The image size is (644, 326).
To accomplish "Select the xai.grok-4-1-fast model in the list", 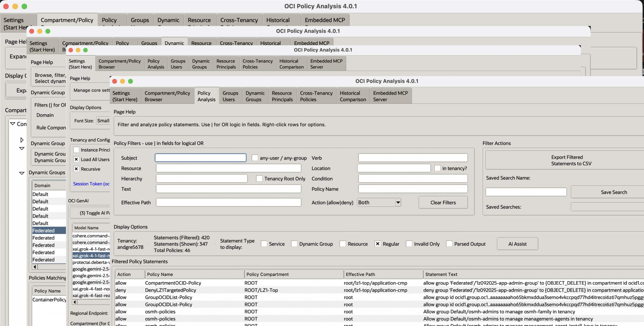I will [91, 256].
